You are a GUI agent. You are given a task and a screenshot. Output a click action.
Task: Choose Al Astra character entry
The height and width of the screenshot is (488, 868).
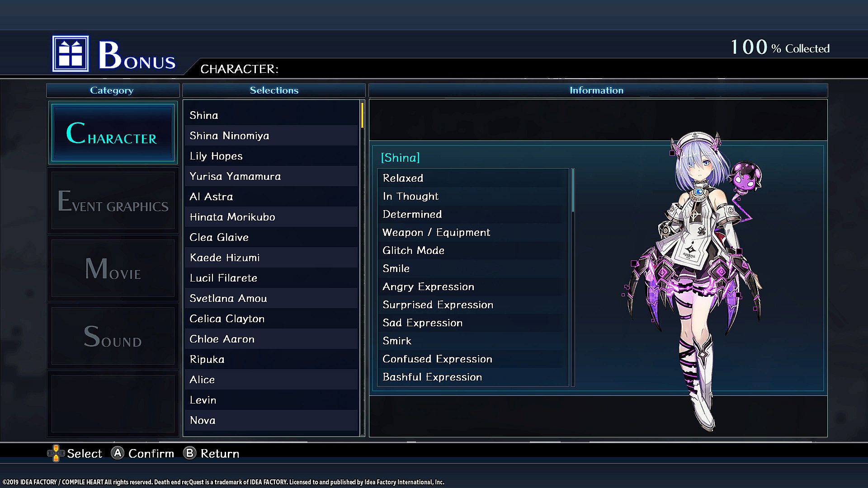coord(271,197)
